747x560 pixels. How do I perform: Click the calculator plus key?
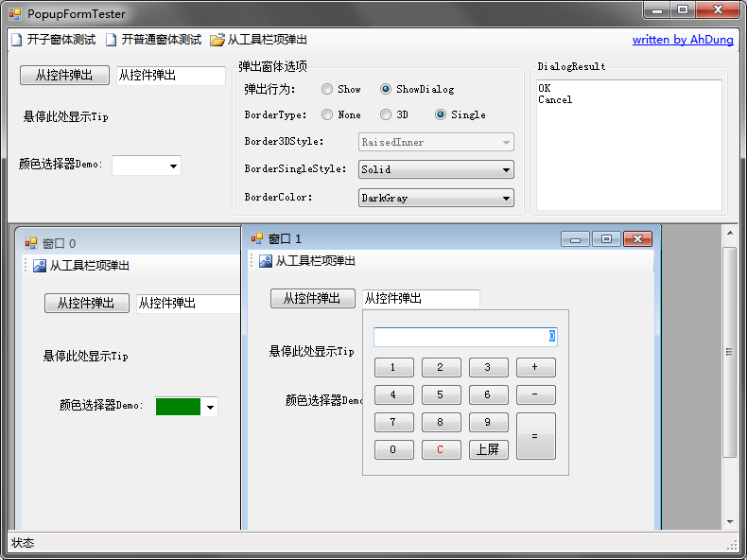click(x=535, y=367)
